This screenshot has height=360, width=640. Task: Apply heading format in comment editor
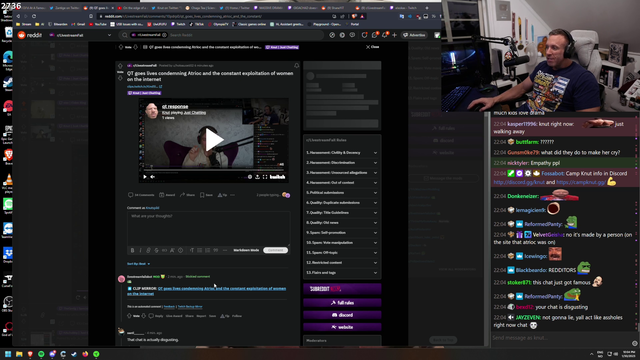click(x=192, y=250)
